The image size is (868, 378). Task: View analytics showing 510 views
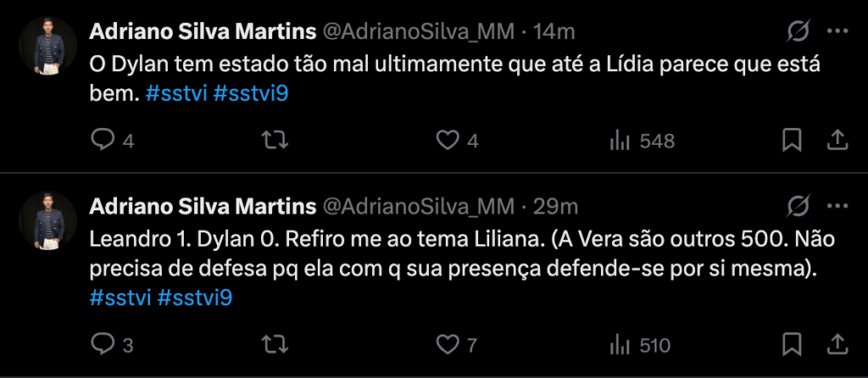[619, 345]
